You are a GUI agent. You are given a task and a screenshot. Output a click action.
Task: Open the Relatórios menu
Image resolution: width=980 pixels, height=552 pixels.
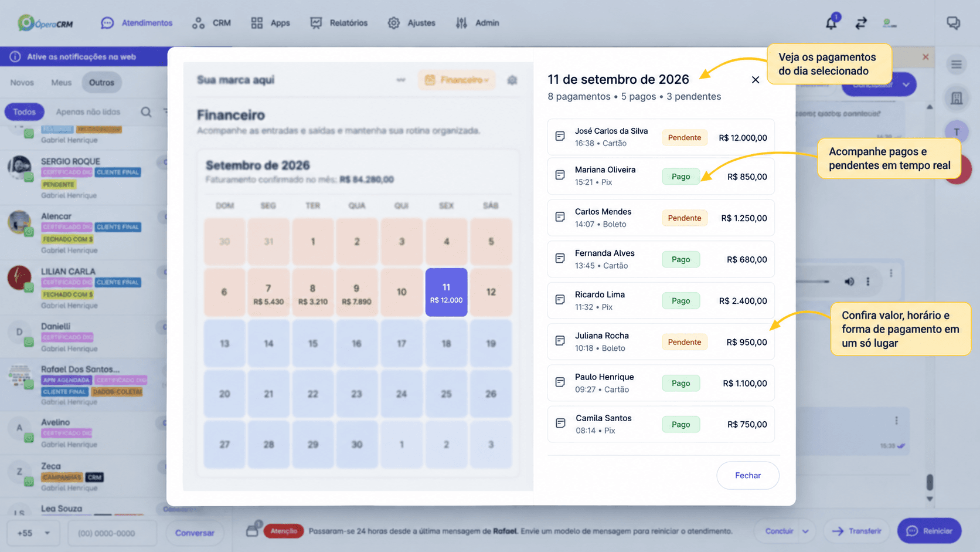click(x=339, y=23)
